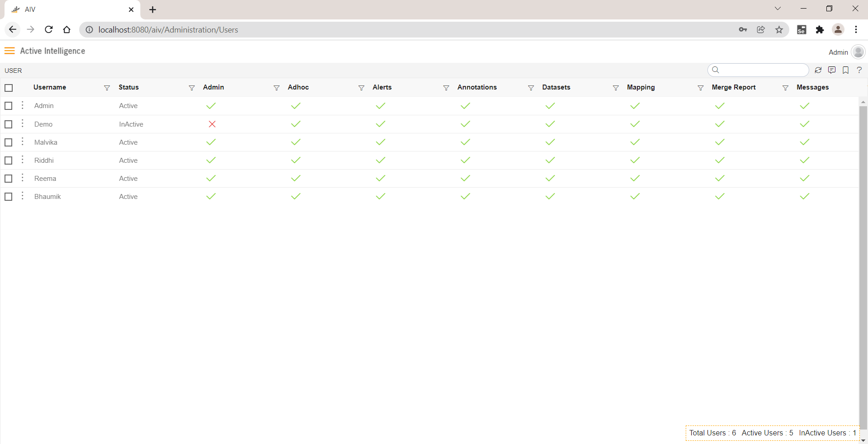
Task: Click the Riddhi username cell
Action: pyautogui.click(x=44, y=161)
